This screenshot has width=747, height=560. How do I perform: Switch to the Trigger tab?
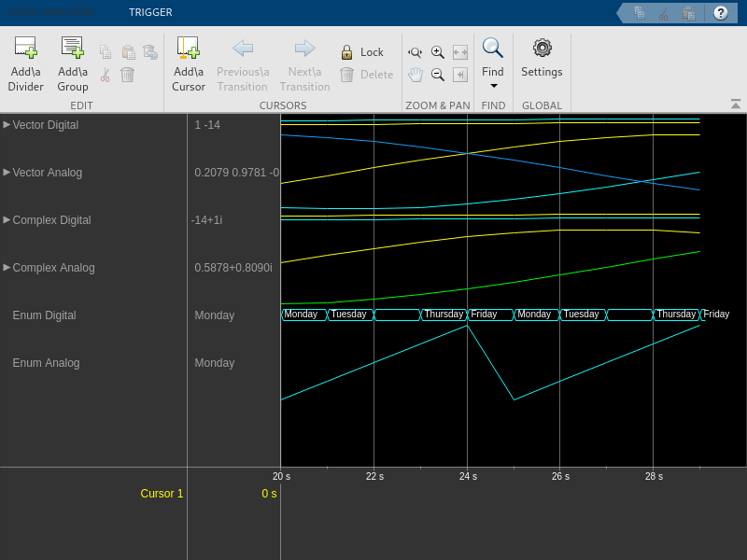point(150,12)
